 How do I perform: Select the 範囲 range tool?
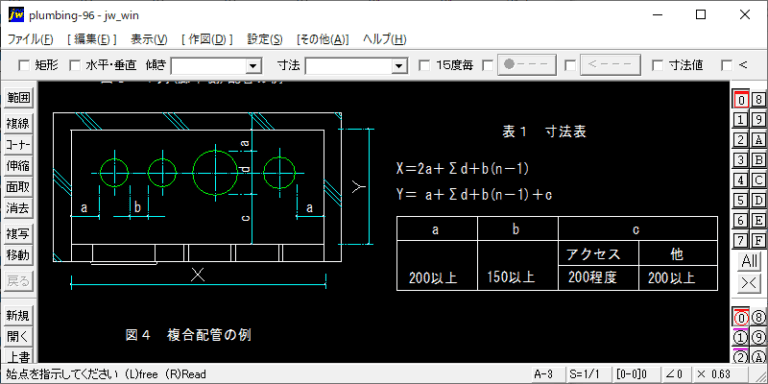[19, 98]
